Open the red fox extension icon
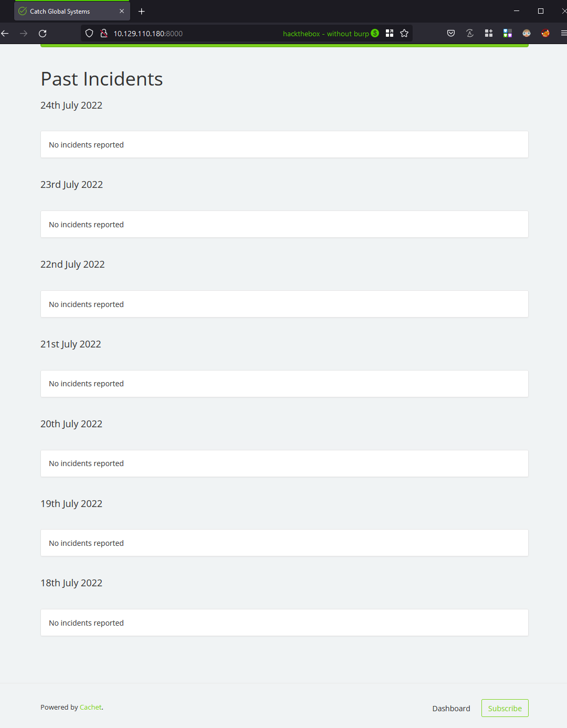 [545, 34]
